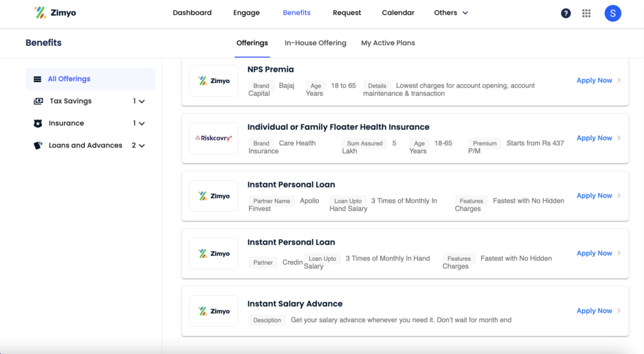Image resolution: width=644 pixels, height=354 pixels.
Task: Click the Zimyo logo on NPS Premia card
Action: (x=214, y=80)
